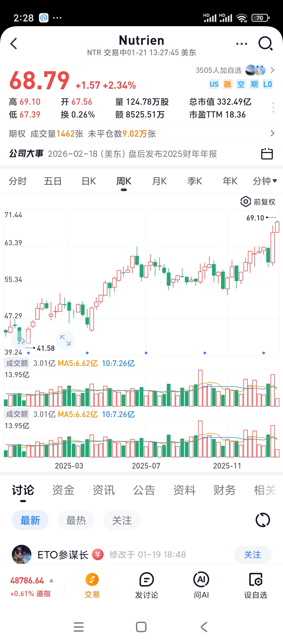The width and height of the screenshot is (283, 644).
Task: Tap the LO tag badge
Action: tap(268, 84)
